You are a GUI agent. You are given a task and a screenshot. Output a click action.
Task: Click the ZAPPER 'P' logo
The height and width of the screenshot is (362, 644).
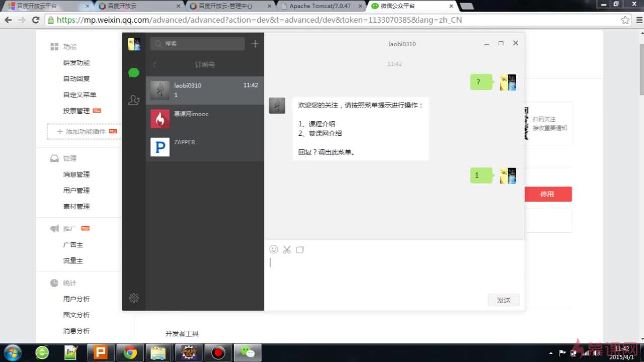click(160, 147)
